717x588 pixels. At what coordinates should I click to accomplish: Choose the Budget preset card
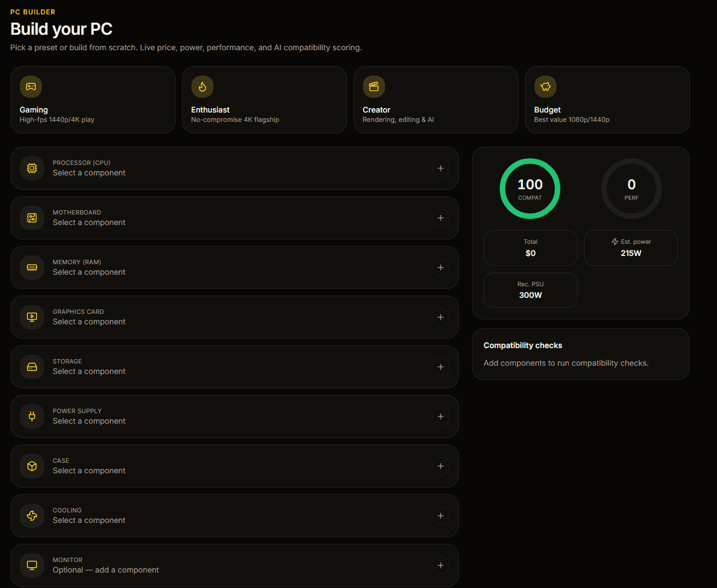pos(607,100)
